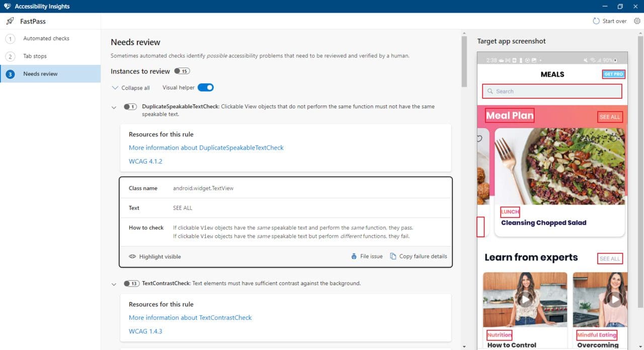The image size is (644, 350).
Task: Click the Accessibility Insights heart logo
Action: 7,7
